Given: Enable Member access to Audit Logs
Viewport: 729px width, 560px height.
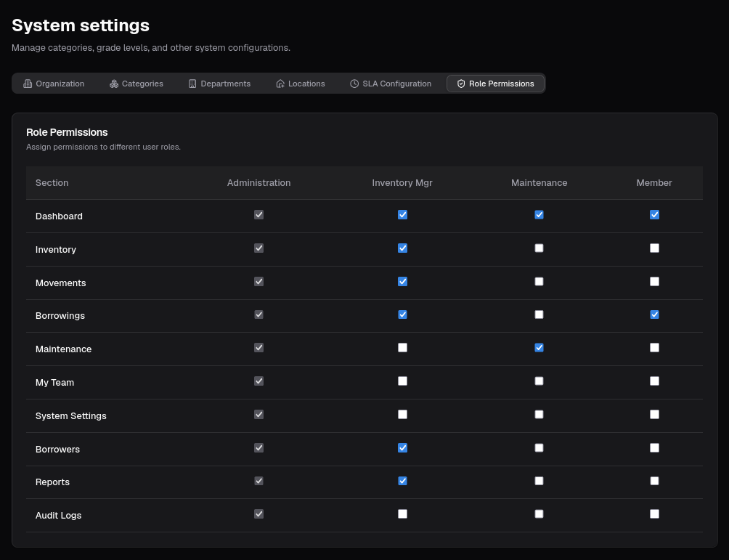Looking at the screenshot, I should pos(654,514).
